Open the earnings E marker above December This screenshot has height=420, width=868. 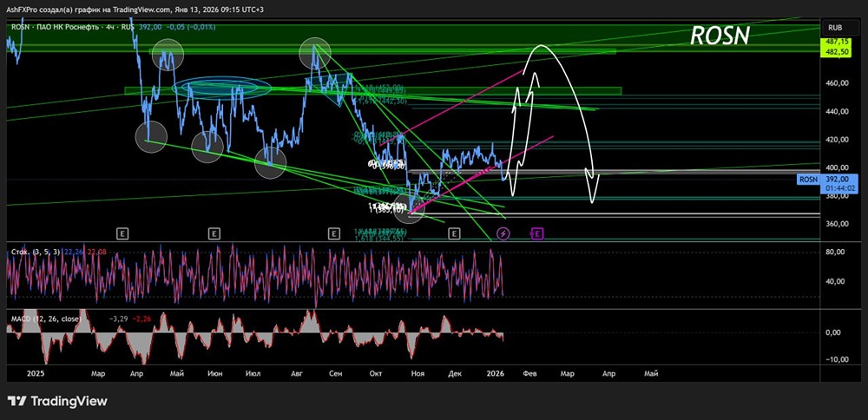[454, 234]
